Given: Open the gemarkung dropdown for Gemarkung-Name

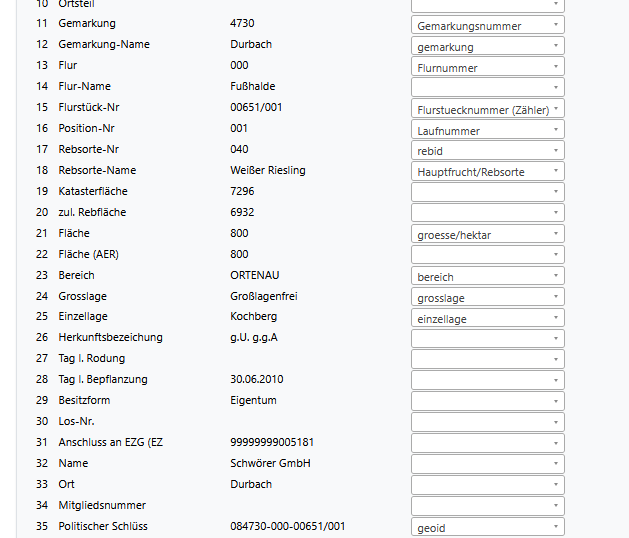Looking at the screenshot, I should click(x=487, y=46).
